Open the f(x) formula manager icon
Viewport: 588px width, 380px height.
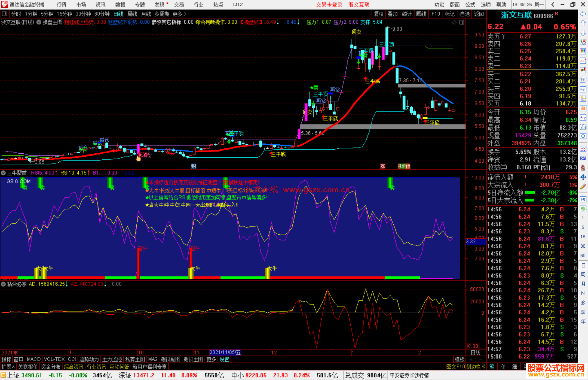click(583, 127)
